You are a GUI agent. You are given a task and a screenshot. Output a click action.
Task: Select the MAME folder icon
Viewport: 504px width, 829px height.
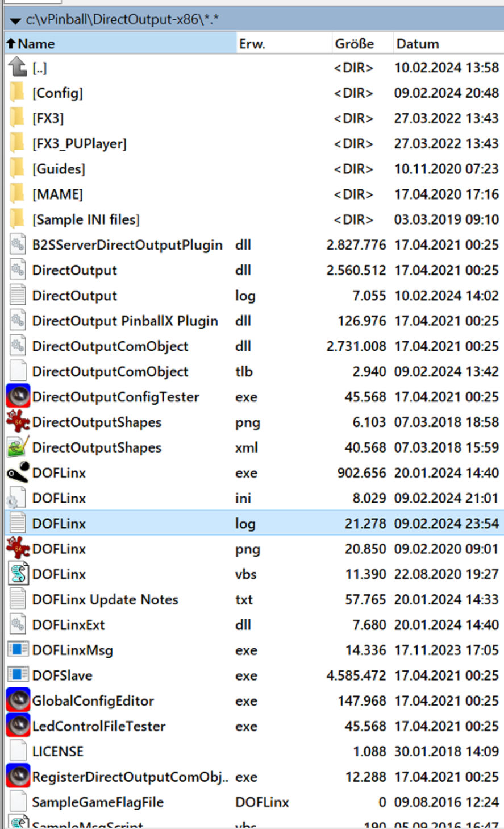[x=18, y=194]
